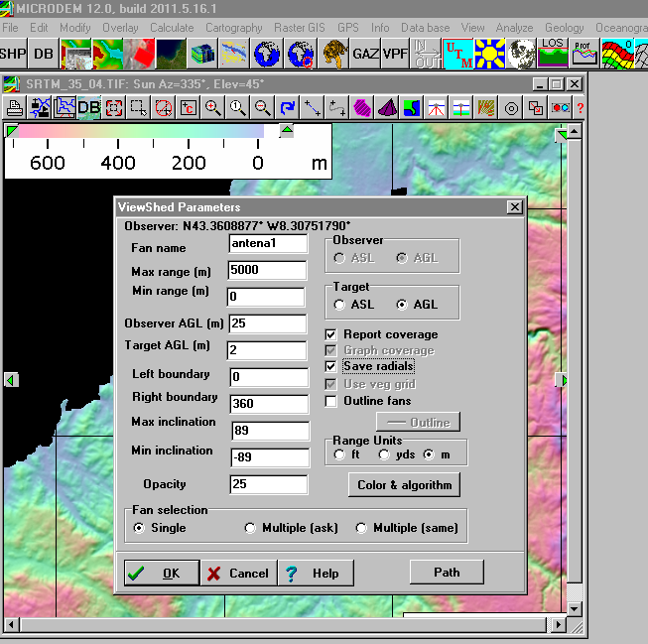The width and height of the screenshot is (648, 644).
Task: Open the UTM coordinate tool icon
Action: pos(457,54)
